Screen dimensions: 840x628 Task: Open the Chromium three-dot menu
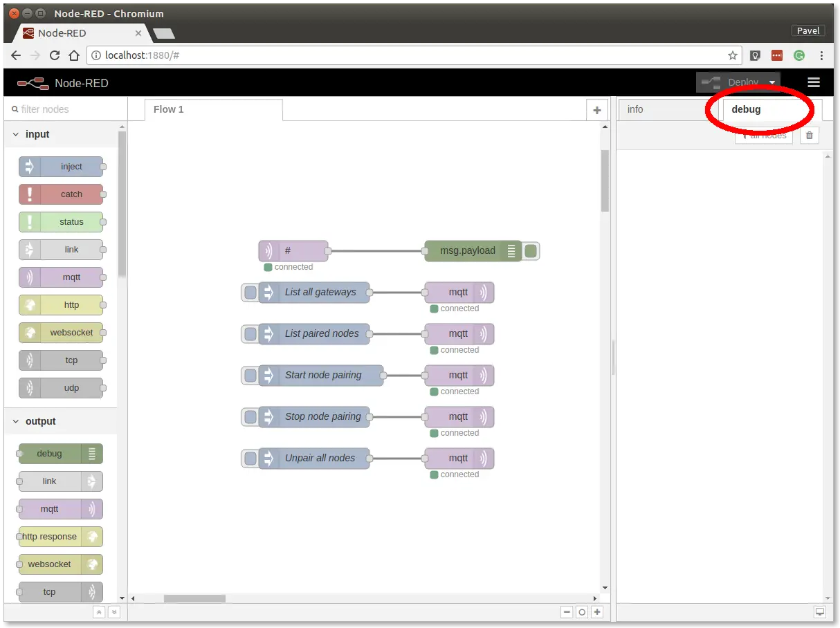click(x=822, y=55)
